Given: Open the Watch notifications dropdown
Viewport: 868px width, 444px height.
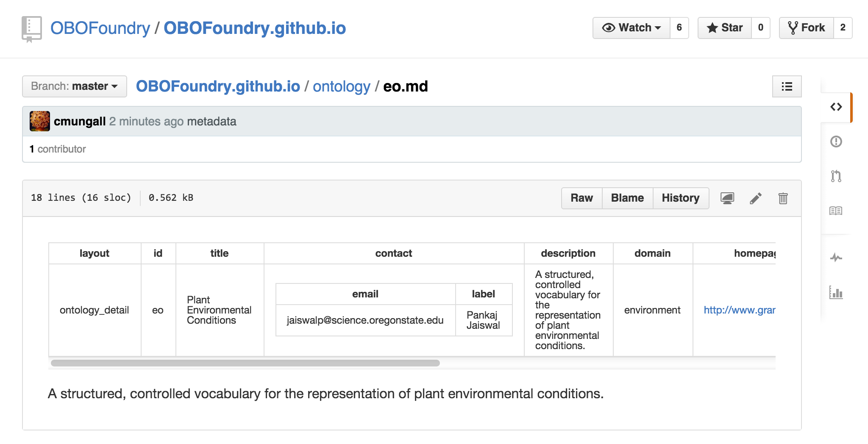Looking at the screenshot, I should (x=632, y=28).
